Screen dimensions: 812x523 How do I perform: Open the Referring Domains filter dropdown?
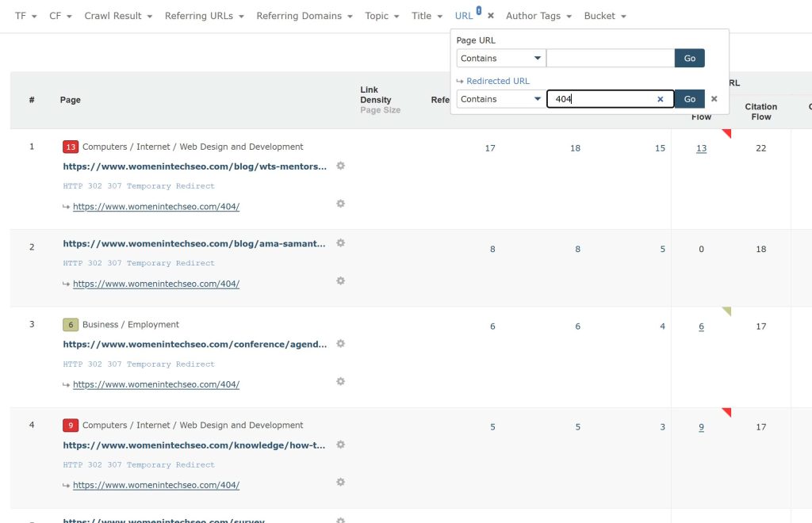coord(304,16)
